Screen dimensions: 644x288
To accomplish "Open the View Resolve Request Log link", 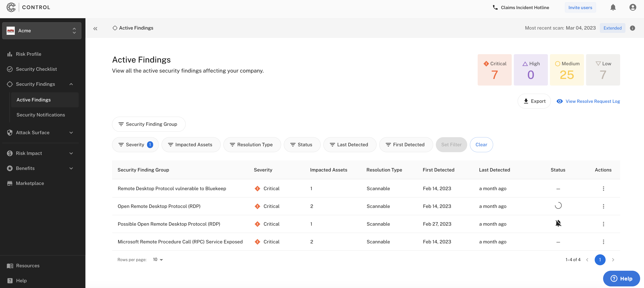I will click(x=588, y=101).
